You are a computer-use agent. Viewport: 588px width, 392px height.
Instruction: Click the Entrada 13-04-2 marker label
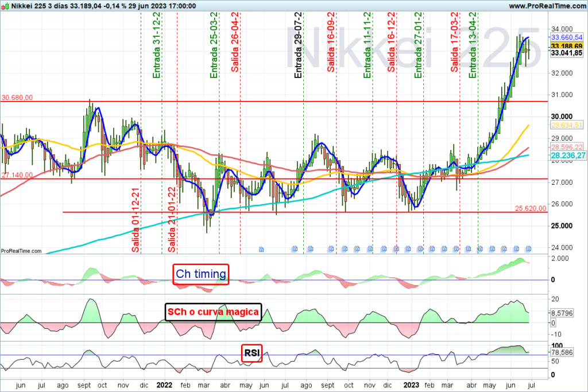(x=473, y=45)
